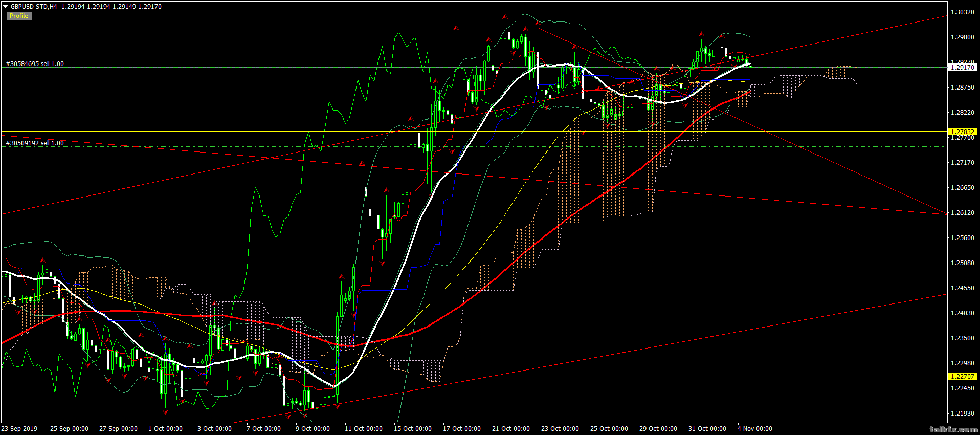Click the 1.28220 price scale label
This screenshot has width=980, height=435.
[962, 112]
